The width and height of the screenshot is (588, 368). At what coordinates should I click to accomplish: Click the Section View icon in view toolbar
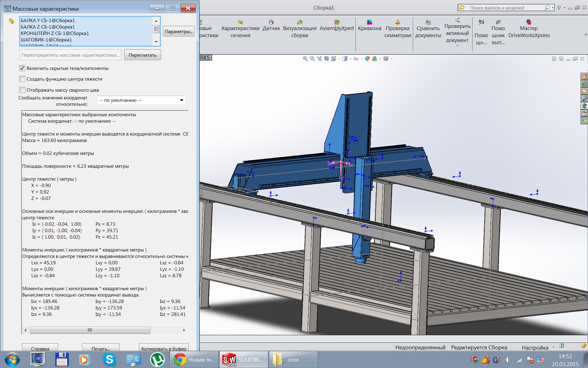click(x=326, y=59)
